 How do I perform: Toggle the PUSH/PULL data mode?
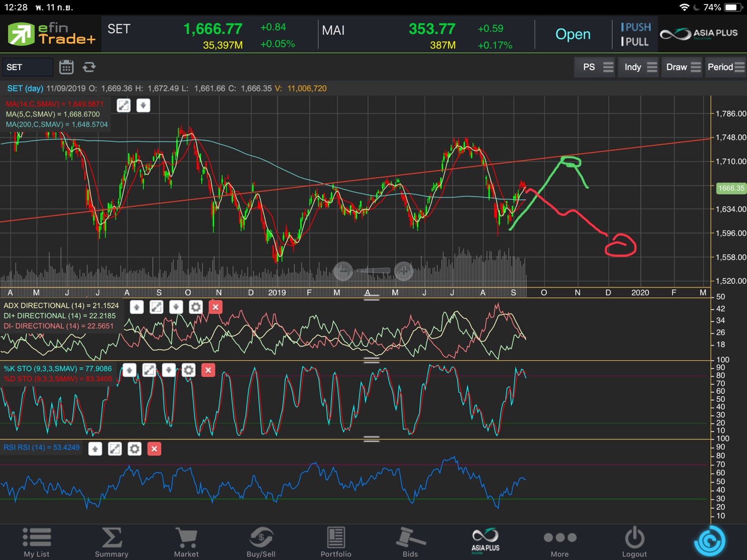635,34
